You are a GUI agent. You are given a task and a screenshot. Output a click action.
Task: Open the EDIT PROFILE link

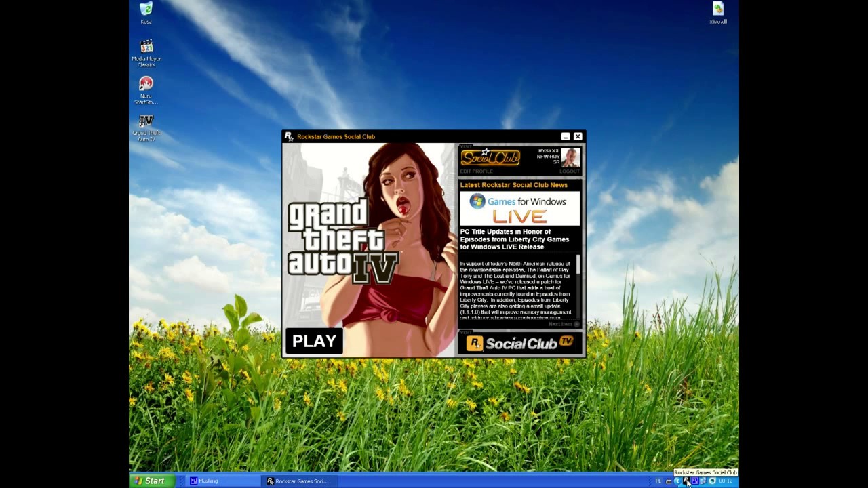click(x=476, y=171)
